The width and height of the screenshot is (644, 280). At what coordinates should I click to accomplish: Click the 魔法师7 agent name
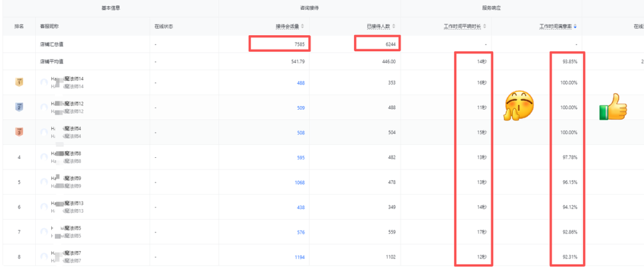[66, 253]
